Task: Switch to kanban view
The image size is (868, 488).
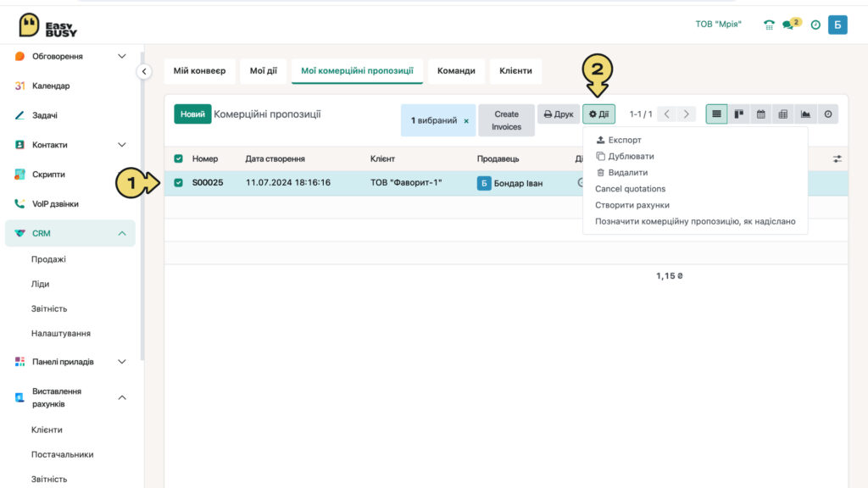Action: pyautogui.click(x=738, y=114)
